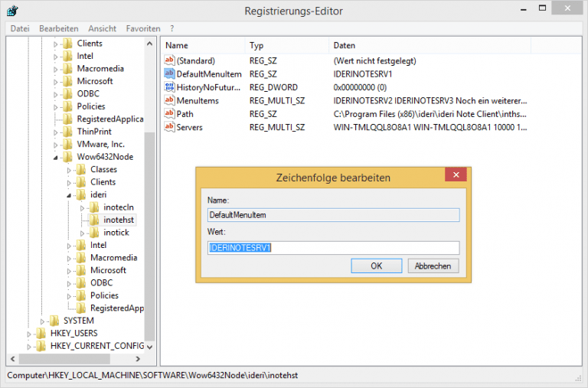Expand the SYSTEM tree node
Image resolution: width=588 pixels, height=388 pixels.
(x=42, y=321)
